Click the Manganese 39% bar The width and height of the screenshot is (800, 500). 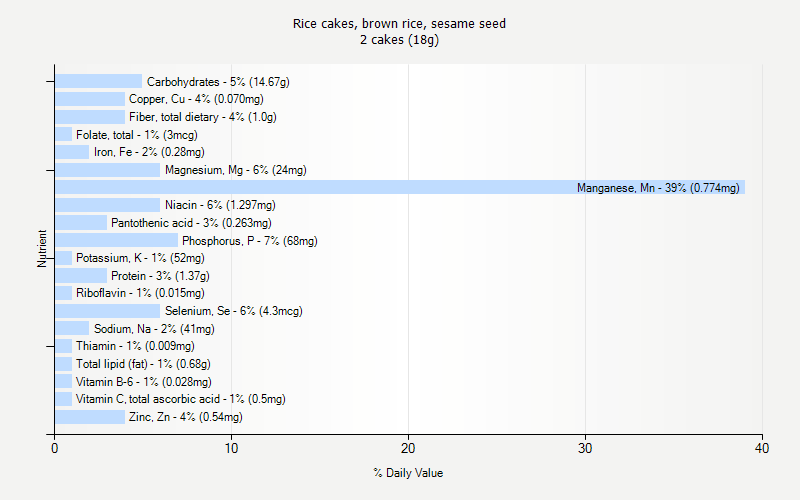(400, 187)
